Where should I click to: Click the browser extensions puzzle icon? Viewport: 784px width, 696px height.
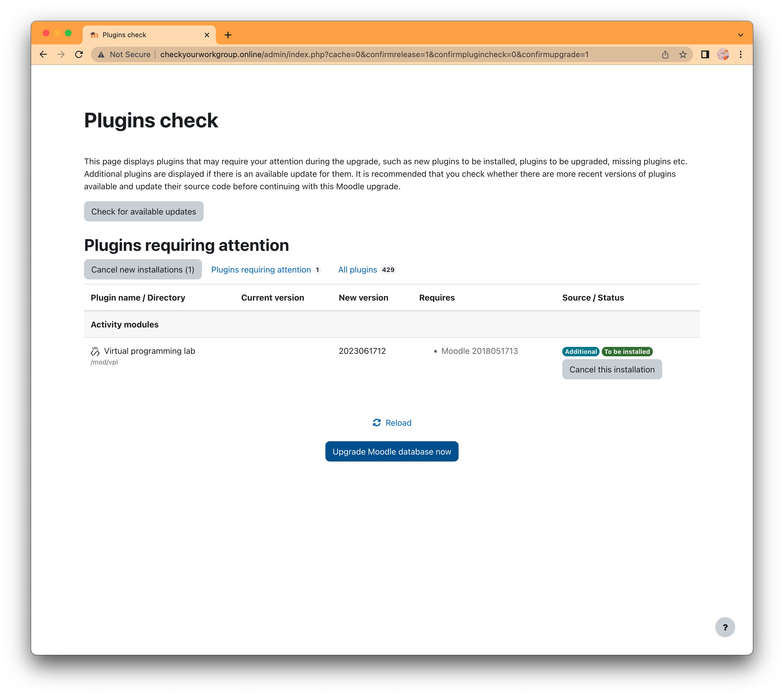[705, 54]
